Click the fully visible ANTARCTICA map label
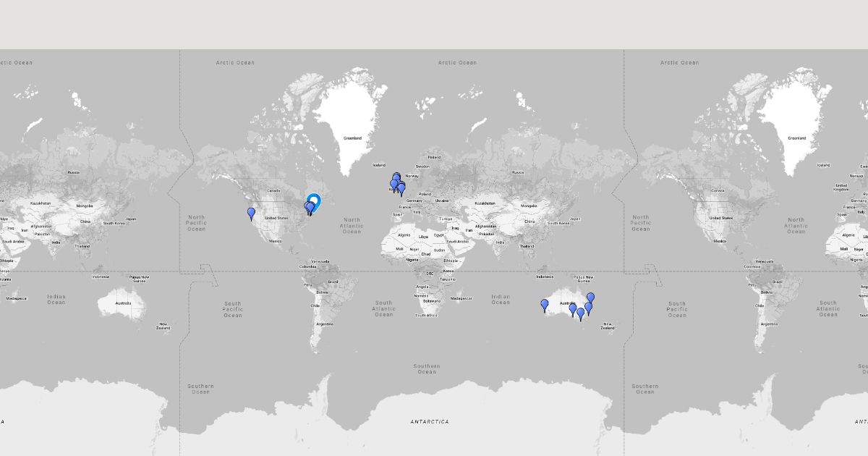 [430, 421]
